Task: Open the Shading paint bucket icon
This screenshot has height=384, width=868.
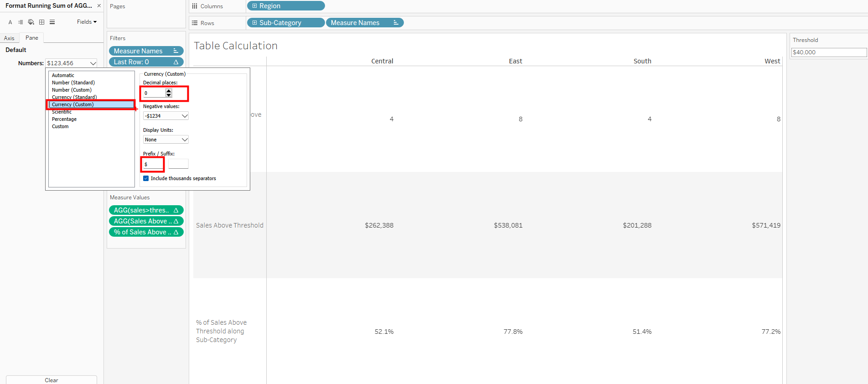Action: pos(31,22)
